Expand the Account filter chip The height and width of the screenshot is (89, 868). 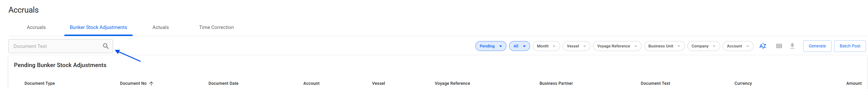coord(738,46)
